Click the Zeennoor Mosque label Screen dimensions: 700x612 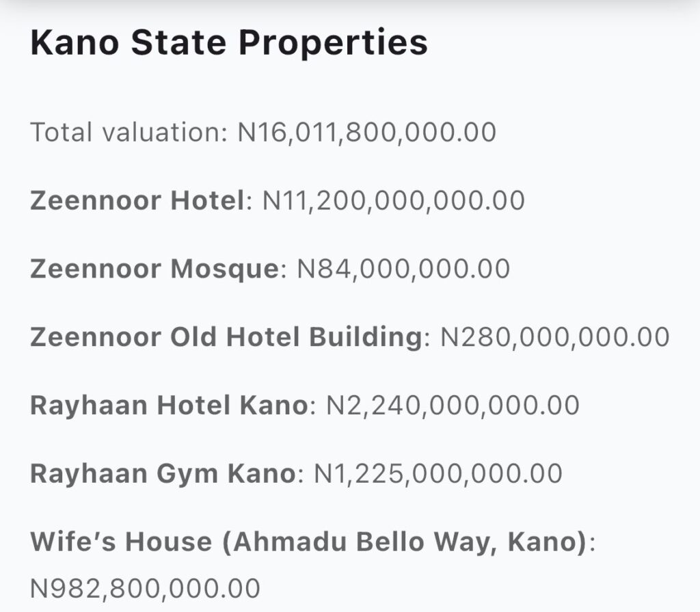[154, 269]
